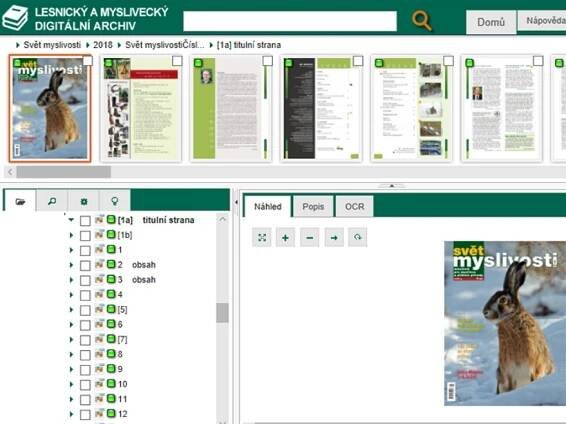Expand tree node for page 12
The width and height of the screenshot is (566, 424).
tap(71, 414)
